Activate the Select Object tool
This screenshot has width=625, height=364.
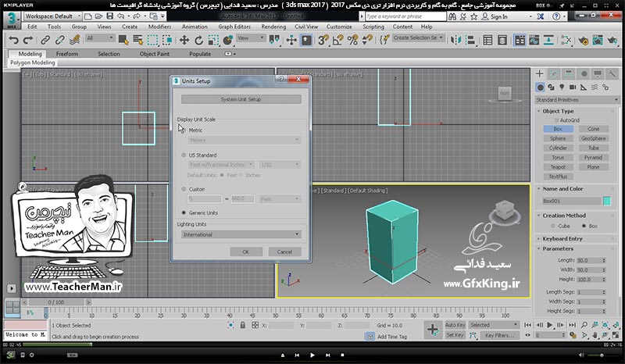(x=123, y=40)
